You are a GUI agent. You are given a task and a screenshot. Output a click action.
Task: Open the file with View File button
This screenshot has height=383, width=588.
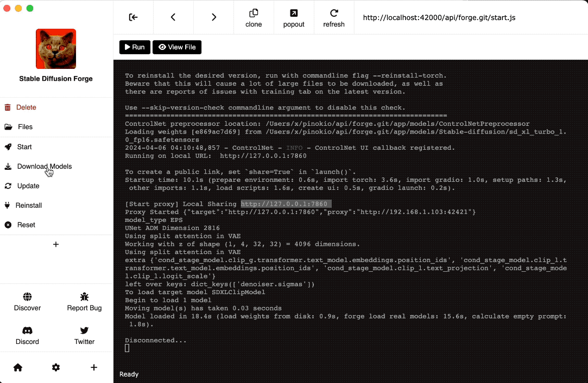[177, 47]
